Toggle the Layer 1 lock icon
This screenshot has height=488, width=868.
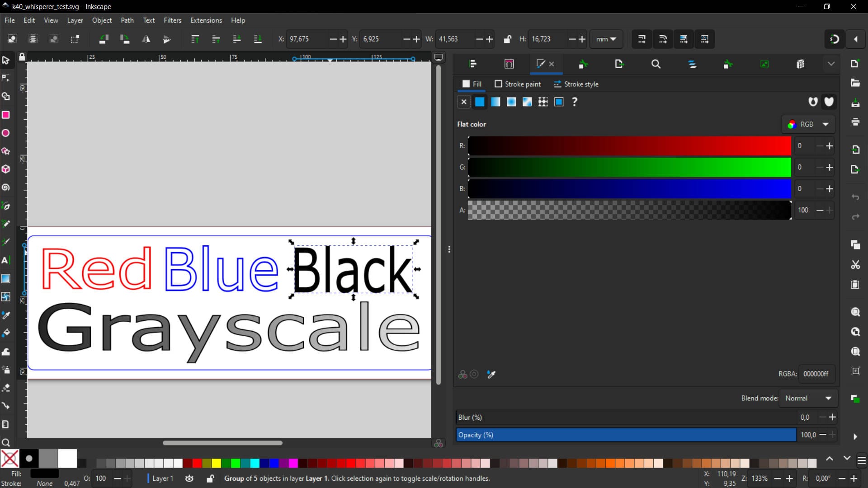click(x=210, y=478)
